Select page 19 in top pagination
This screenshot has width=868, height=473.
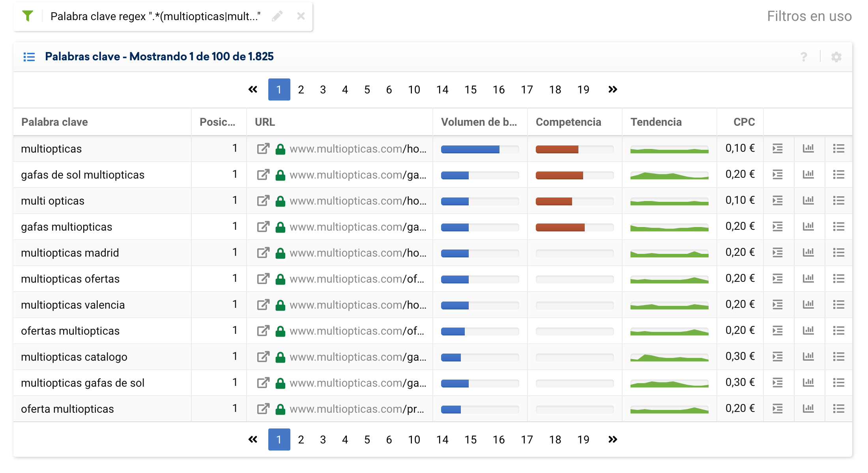click(583, 89)
